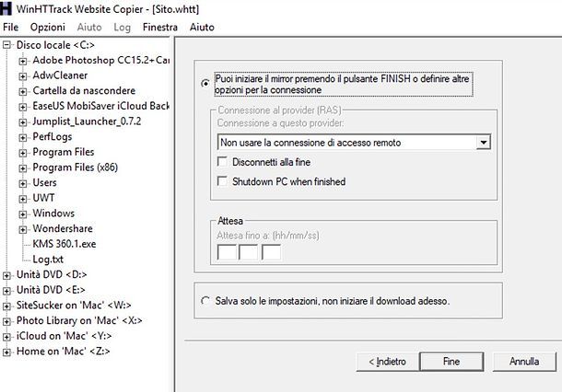This screenshot has width=562, height=392.
Task: Collapse the Disco locale <C:> node
Action: point(6,45)
